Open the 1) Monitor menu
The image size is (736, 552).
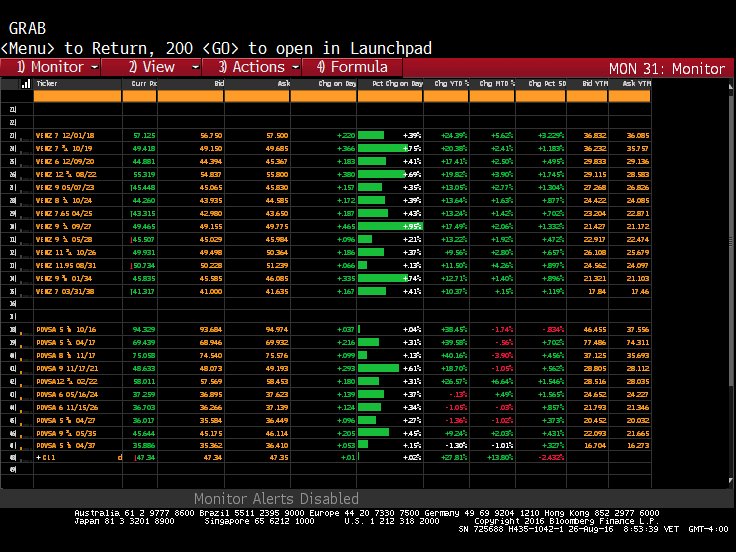coord(51,67)
